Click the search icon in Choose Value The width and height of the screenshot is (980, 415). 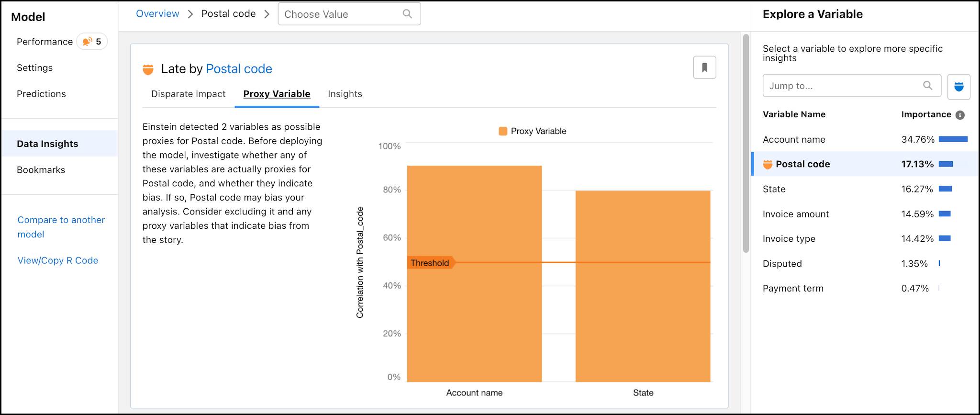(x=407, y=14)
